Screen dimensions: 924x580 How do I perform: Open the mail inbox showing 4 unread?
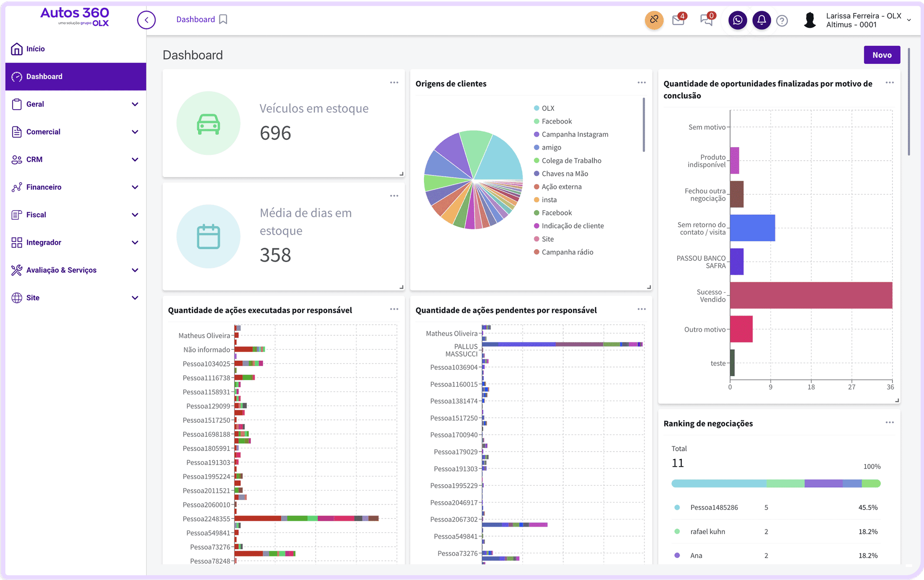coord(679,20)
